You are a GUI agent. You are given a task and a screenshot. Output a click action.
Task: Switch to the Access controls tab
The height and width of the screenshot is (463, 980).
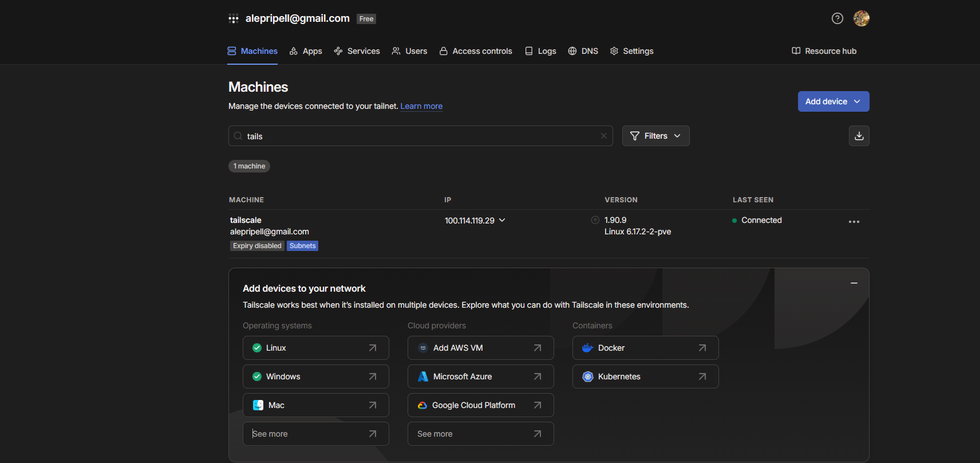(x=476, y=51)
